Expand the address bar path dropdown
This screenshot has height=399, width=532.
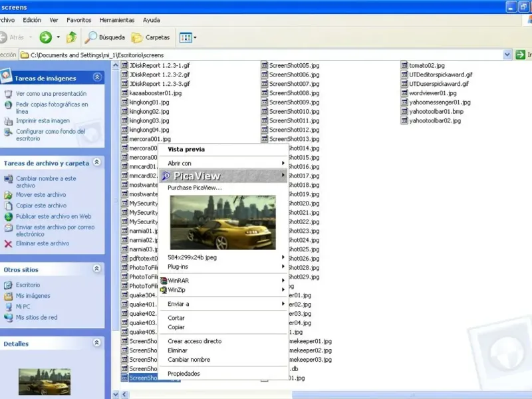(507, 55)
